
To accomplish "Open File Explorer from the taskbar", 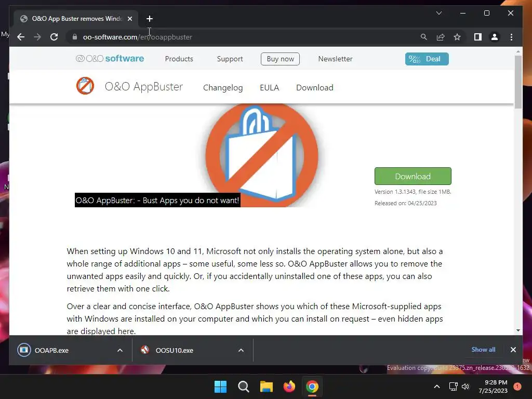I will click(267, 387).
